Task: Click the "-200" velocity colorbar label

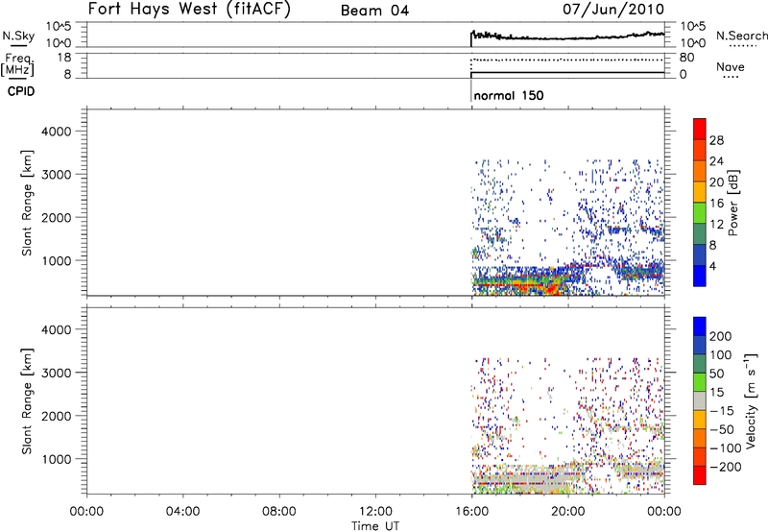Action: pyautogui.click(x=725, y=467)
